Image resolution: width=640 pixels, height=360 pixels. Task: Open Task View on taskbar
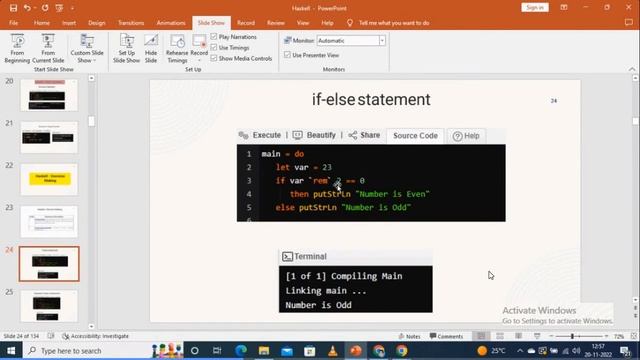coord(217,351)
